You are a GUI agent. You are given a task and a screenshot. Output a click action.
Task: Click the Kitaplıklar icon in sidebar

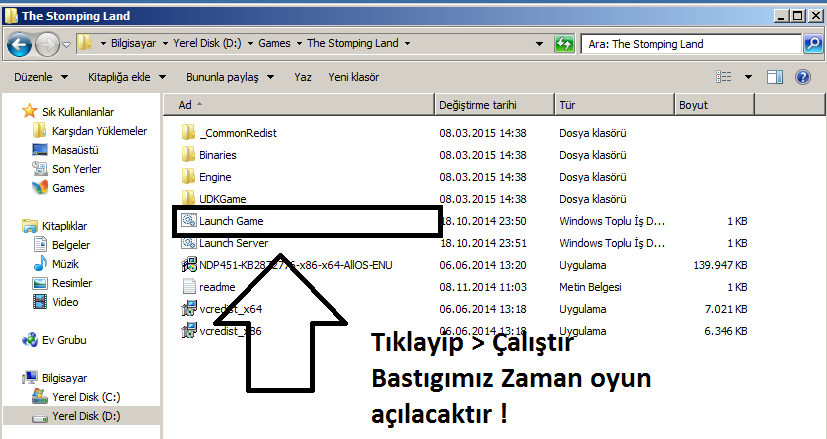pyautogui.click(x=30, y=226)
